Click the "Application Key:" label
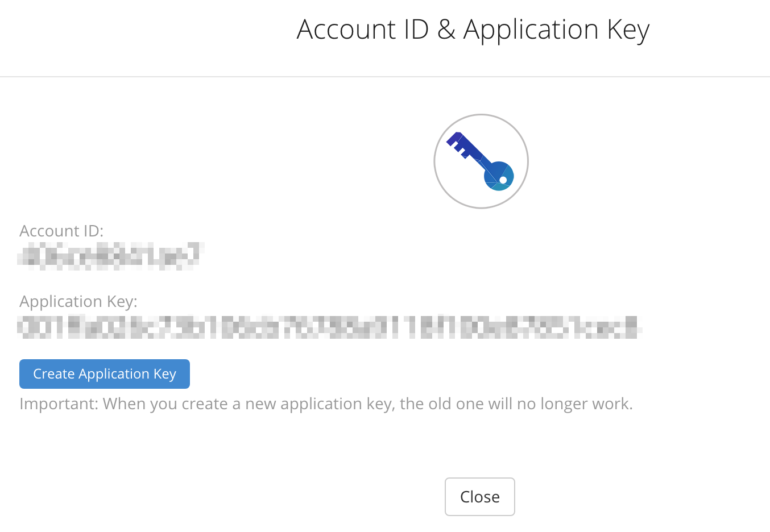The width and height of the screenshot is (770, 532). click(x=78, y=301)
